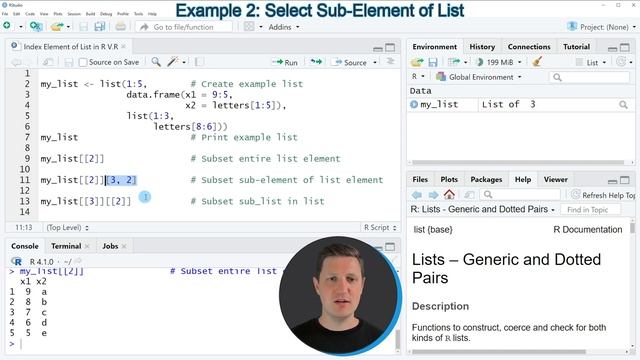
Task: Click the Import Dataset icon
Action: click(453, 62)
